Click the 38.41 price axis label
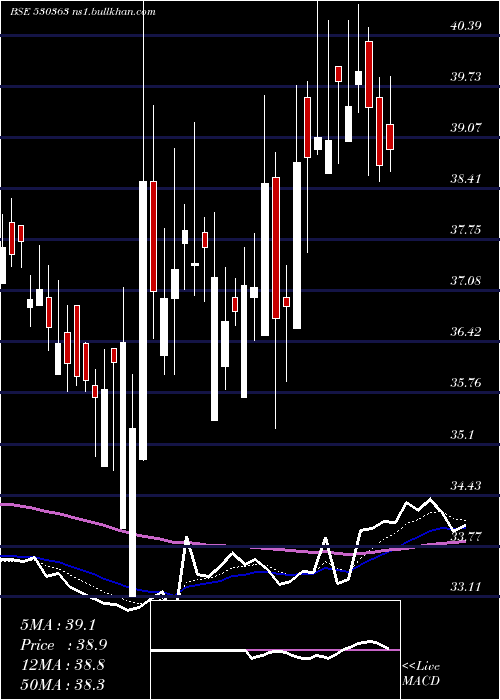 (466, 179)
